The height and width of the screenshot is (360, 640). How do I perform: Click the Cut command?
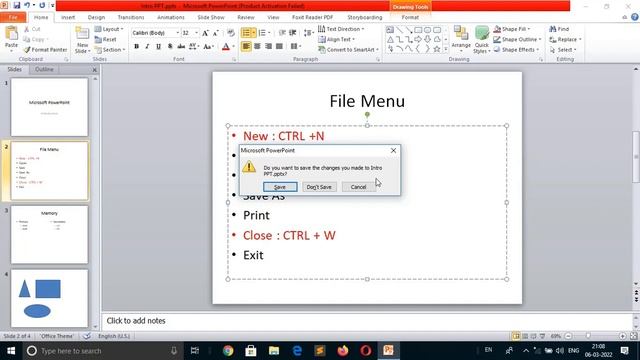[32, 29]
